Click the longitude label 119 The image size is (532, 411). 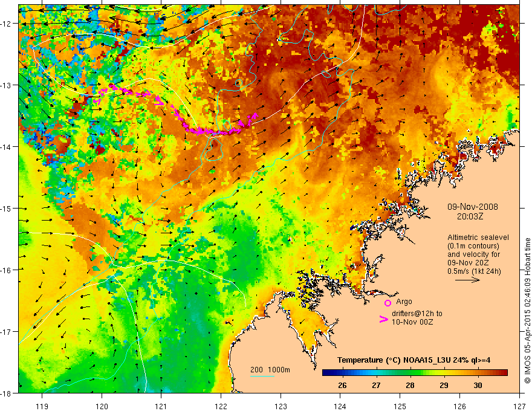pyautogui.click(x=42, y=406)
